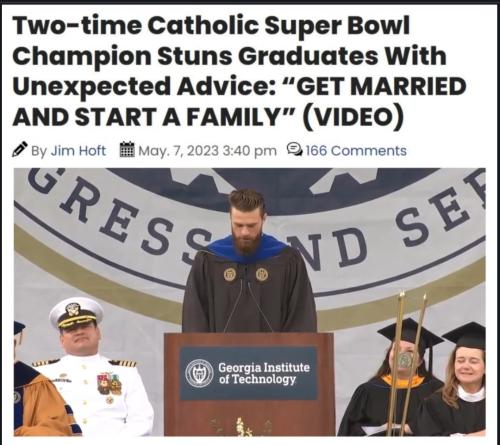The image size is (500, 445).
Task: Click the pencil icon before the author byline
Action: (x=20, y=149)
